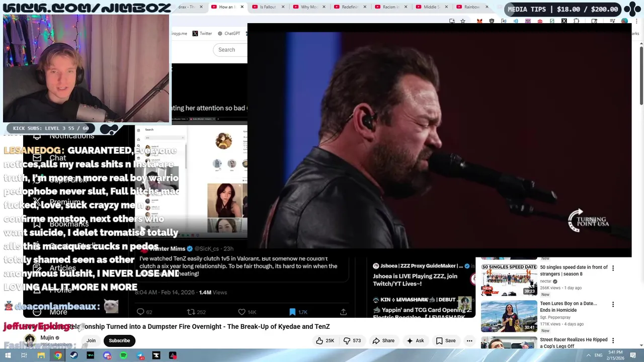Close the 'Is Fallout' tab
The width and height of the screenshot is (644, 362).
tap(283, 7)
